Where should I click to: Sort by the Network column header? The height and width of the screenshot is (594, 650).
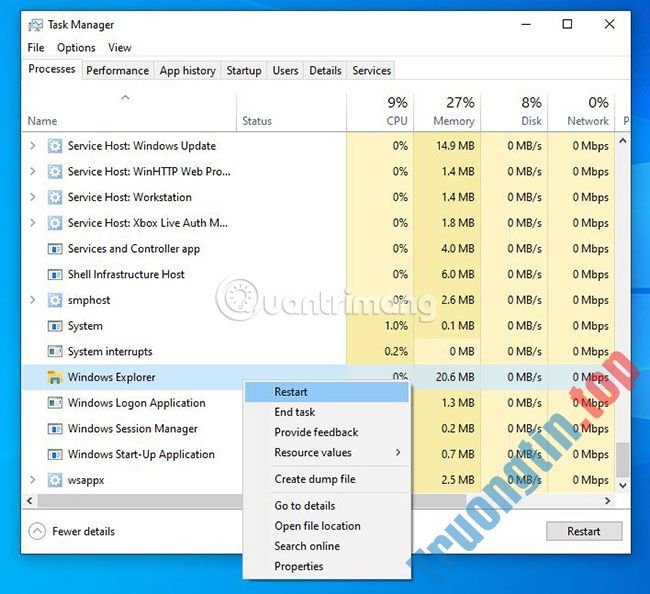(581, 112)
